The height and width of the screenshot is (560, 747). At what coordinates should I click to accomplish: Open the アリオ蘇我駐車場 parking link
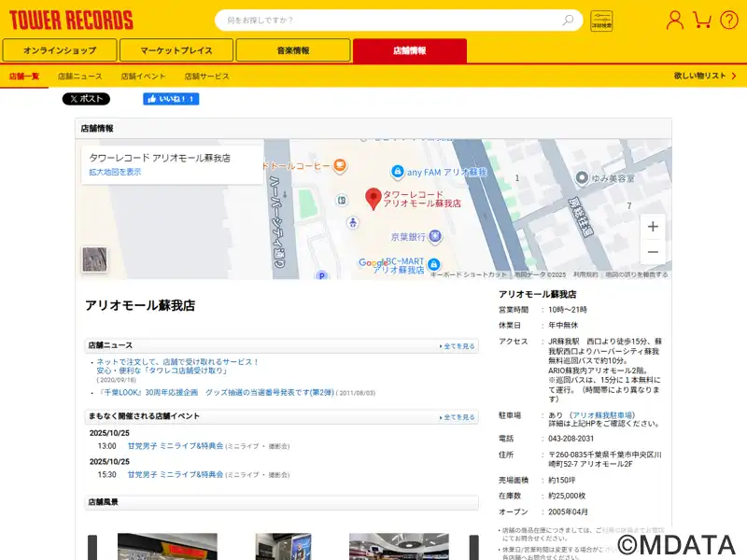(x=602, y=414)
